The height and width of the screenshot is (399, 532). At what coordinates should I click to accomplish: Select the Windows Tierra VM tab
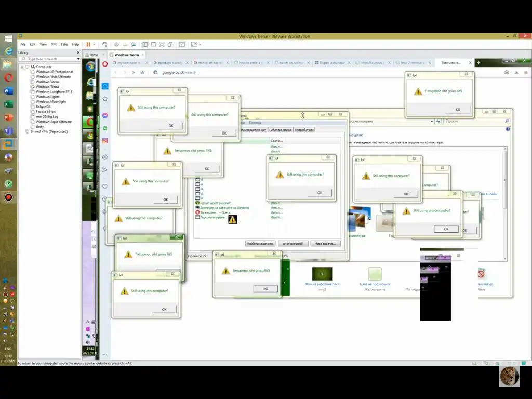(x=127, y=55)
